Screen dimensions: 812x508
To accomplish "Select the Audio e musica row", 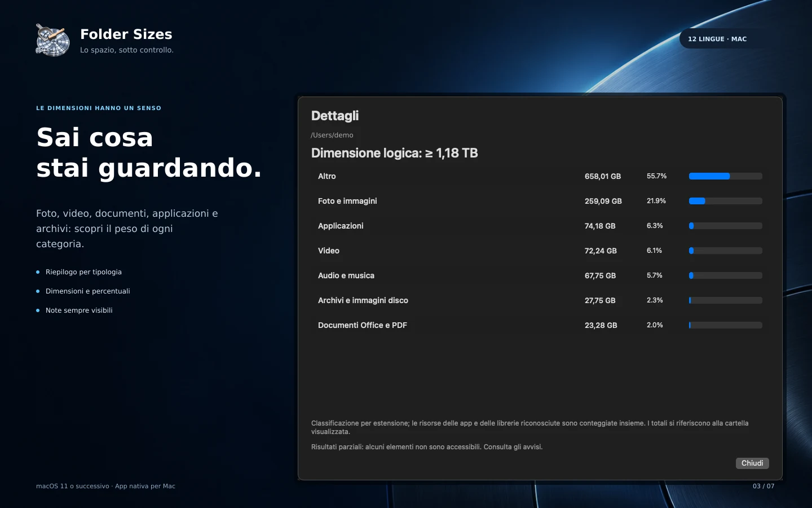I will click(x=540, y=275).
